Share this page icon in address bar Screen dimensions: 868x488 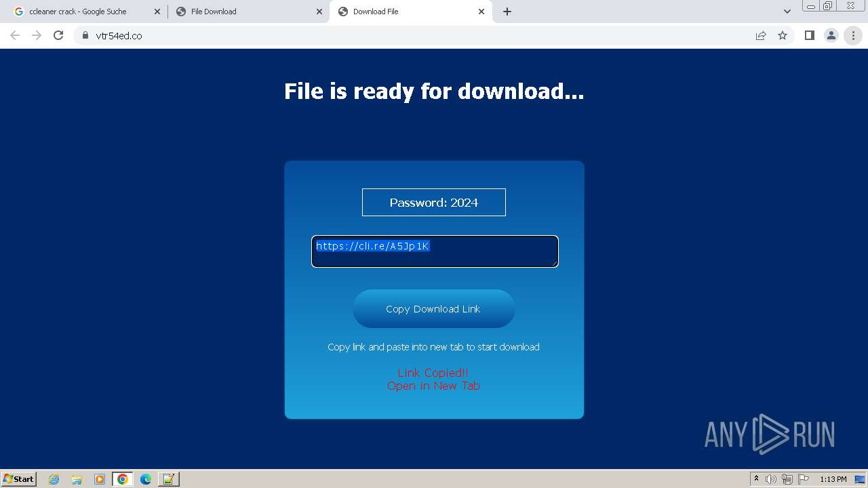761,35
